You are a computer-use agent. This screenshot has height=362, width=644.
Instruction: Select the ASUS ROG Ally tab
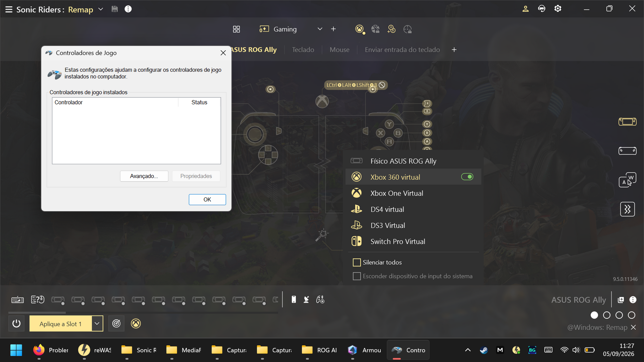[254, 50]
